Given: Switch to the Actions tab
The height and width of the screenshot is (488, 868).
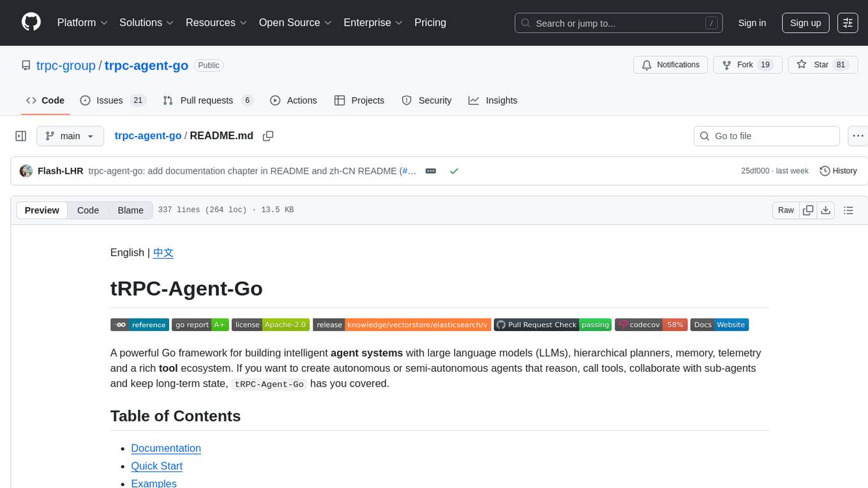Looking at the screenshot, I should 294,100.
